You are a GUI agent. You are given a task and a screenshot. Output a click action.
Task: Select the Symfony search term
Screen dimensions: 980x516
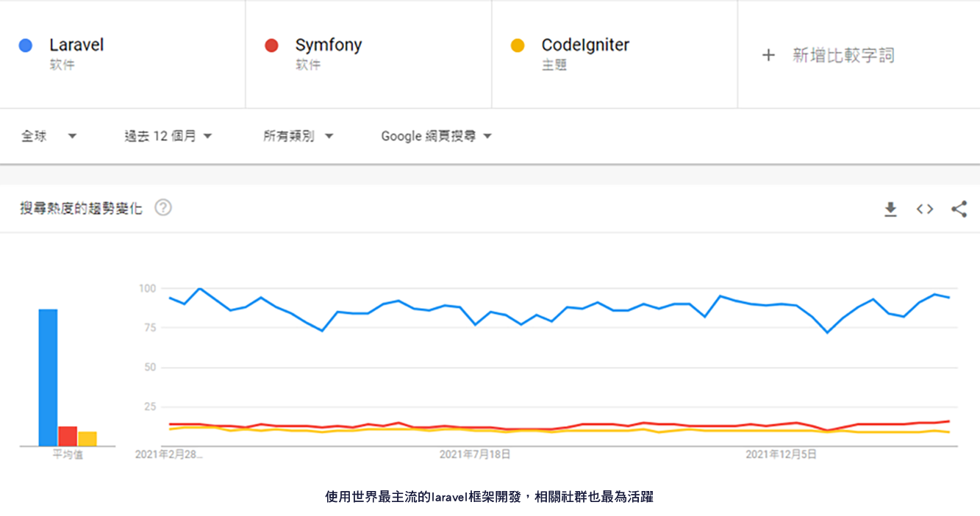click(x=329, y=45)
